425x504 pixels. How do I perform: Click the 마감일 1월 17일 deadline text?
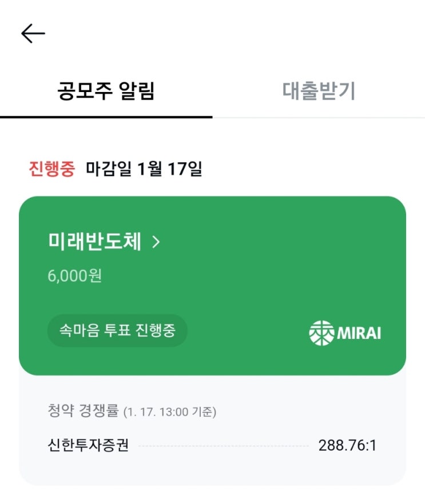point(144,169)
